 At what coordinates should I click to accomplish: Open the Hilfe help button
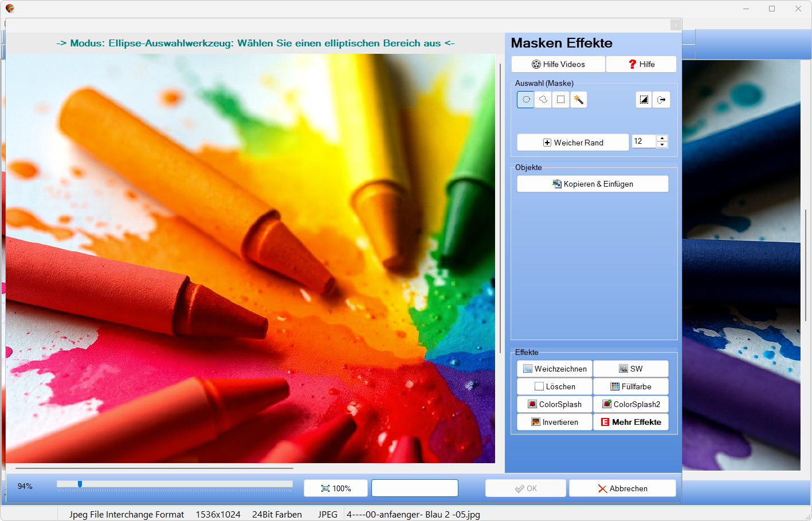(641, 64)
